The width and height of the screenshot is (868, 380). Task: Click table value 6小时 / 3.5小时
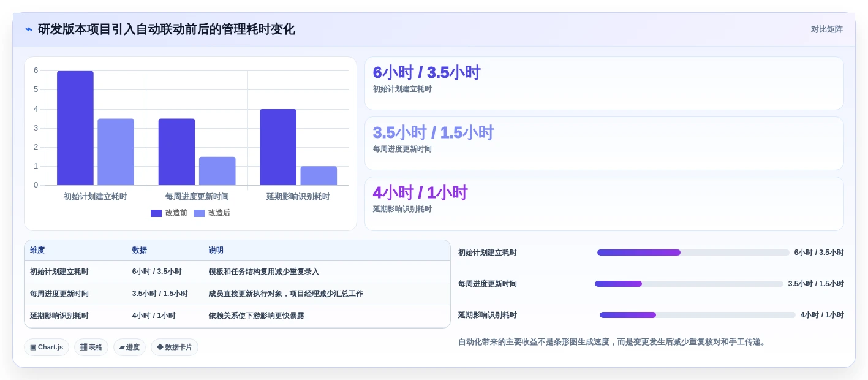pyautogui.click(x=157, y=272)
